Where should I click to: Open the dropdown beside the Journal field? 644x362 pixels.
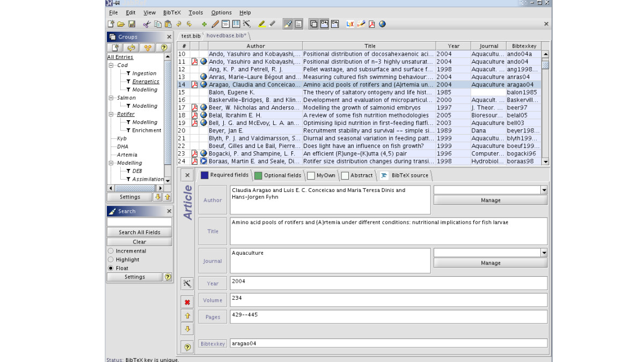pyautogui.click(x=544, y=253)
